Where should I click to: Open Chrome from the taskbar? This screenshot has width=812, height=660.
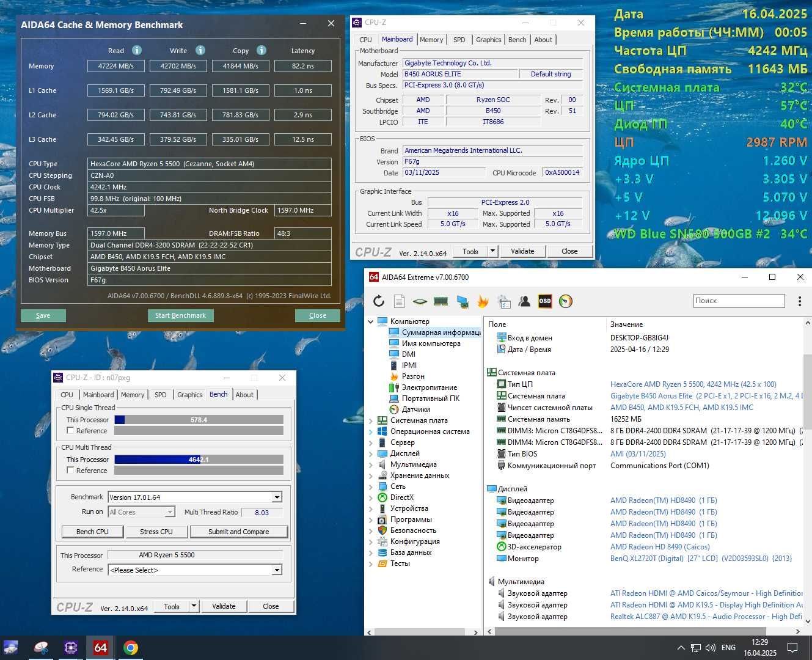(131, 648)
